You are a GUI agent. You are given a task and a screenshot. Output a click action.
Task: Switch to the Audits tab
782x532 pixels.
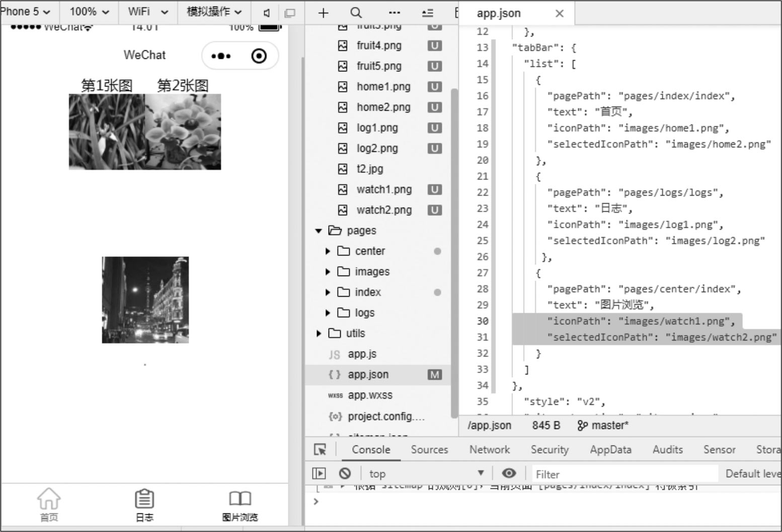[x=668, y=450]
